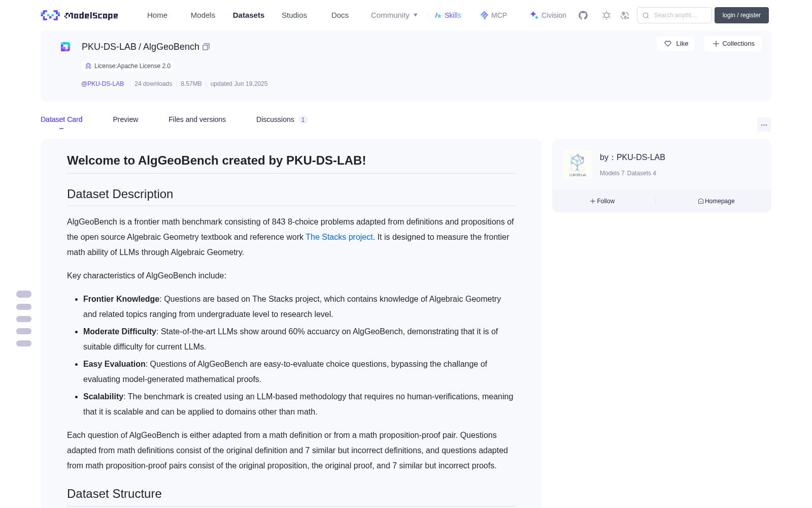Click the heart icon on Like
This screenshot has height=508, width=812.
pos(668,44)
